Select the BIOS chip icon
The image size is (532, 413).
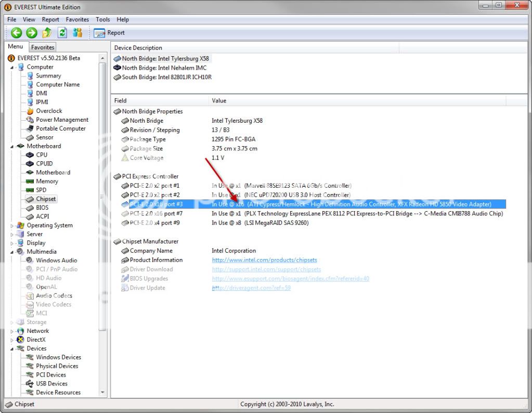click(x=30, y=208)
